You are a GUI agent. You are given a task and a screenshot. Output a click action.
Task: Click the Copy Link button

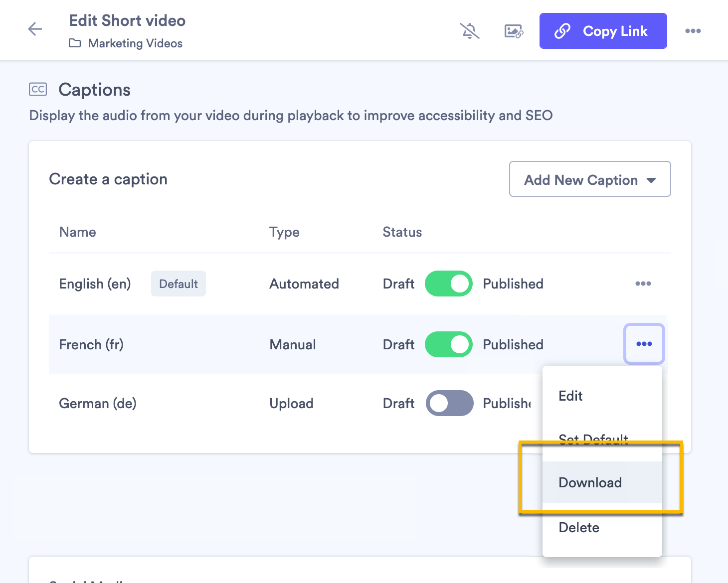603,31
